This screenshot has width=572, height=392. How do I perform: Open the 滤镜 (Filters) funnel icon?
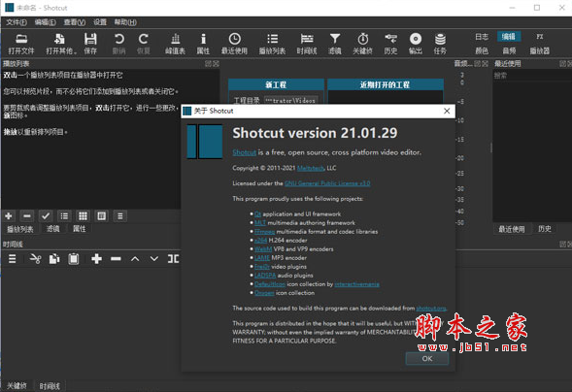(x=335, y=44)
